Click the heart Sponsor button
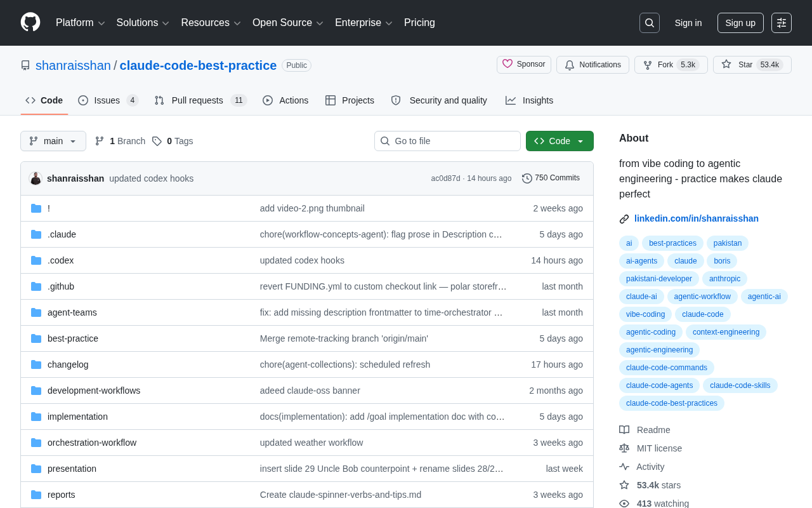 pos(524,65)
